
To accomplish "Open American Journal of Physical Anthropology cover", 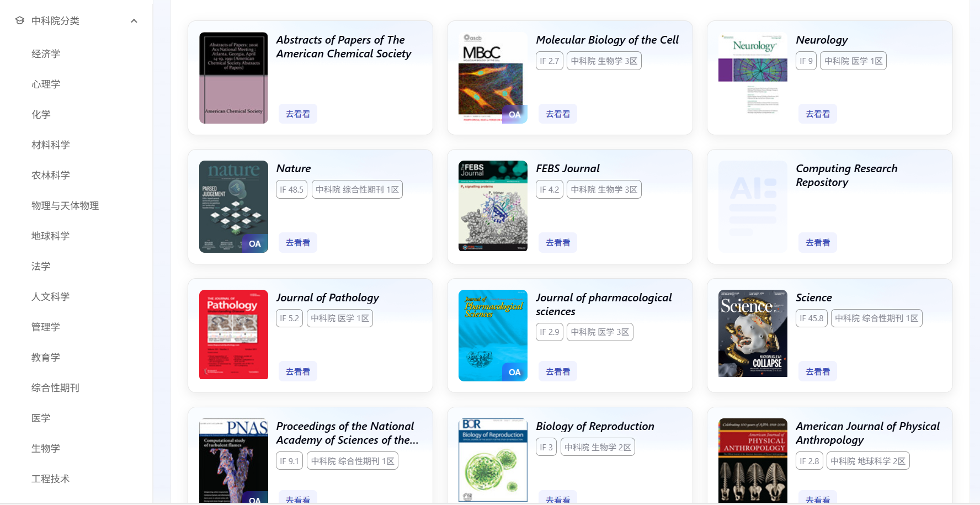I will [x=753, y=460].
